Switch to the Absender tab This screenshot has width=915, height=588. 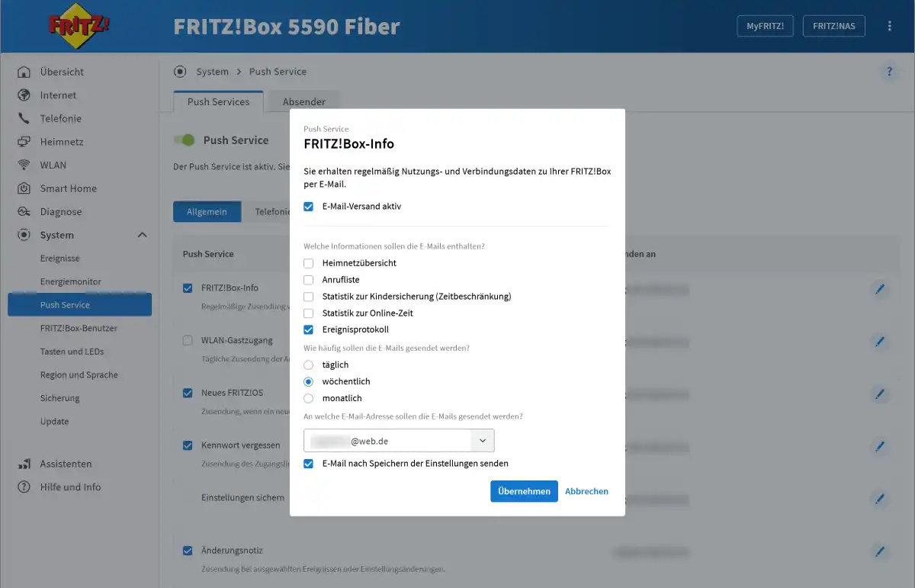[x=303, y=102]
